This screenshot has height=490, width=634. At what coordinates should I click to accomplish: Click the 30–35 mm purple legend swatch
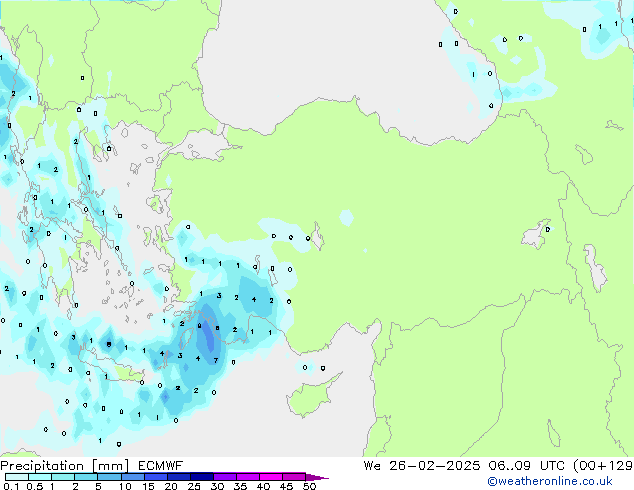pos(224,477)
